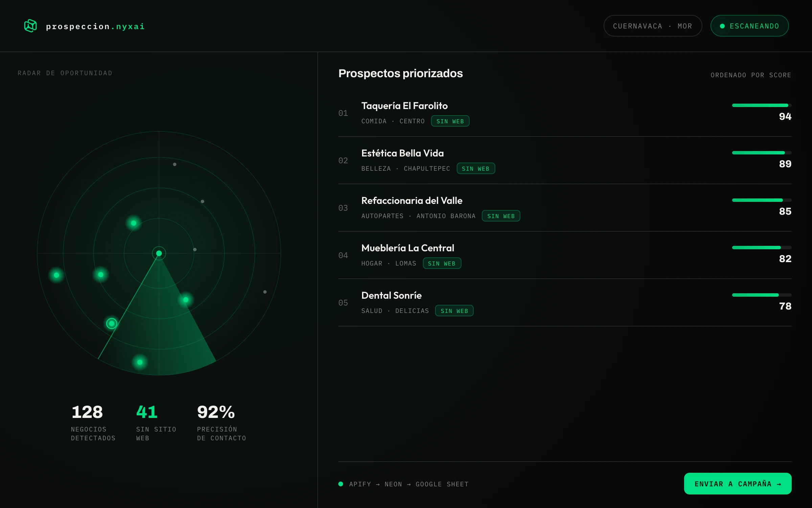Click the 41 sin sitio web stat
This screenshot has width=812, height=508.
tap(156, 423)
